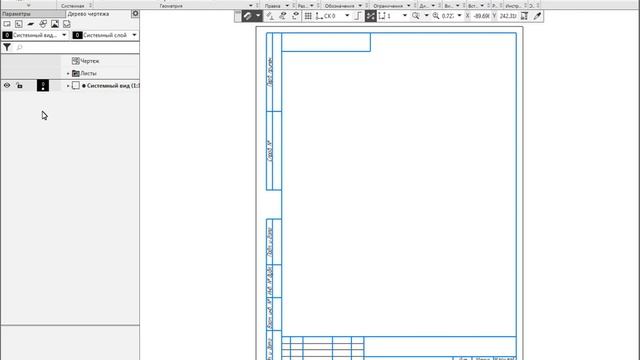The image size is (640, 360).
Task: Click the snapping magnet icon in quick toolbar
Action: pyautogui.click(x=248, y=16)
